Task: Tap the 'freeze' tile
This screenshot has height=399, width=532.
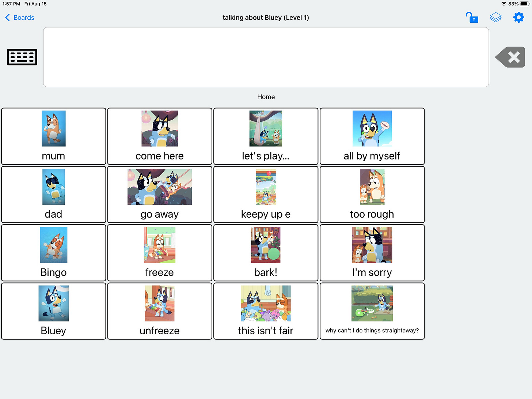Action: click(x=160, y=253)
